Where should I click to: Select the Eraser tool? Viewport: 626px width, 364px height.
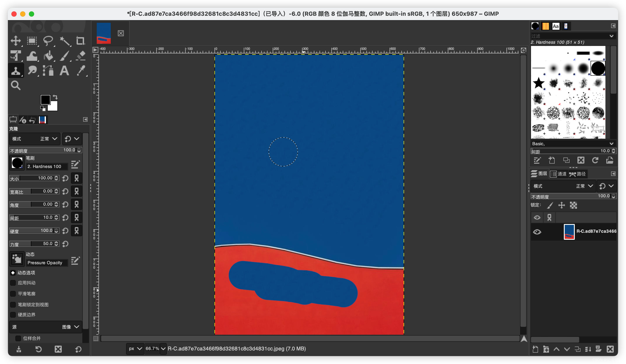80,56
